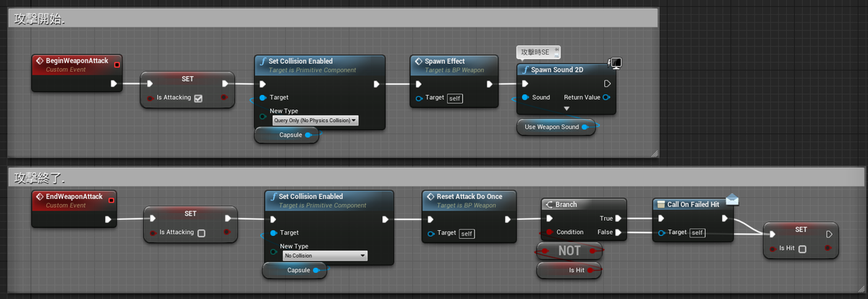This screenshot has width=868, height=299.
Task: Click the exec input pin of Reset Attack Do Once
Action: pyautogui.click(x=432, y=219)
